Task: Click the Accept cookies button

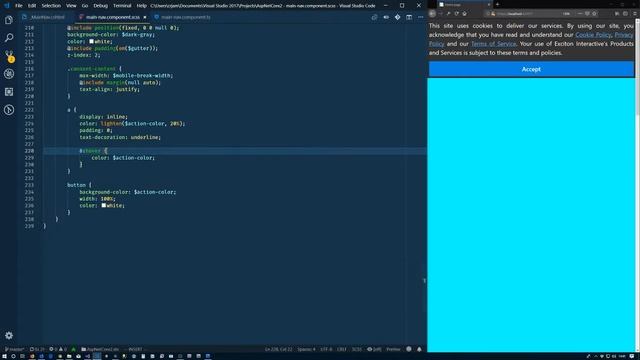Action: click(x=531, y=69)
